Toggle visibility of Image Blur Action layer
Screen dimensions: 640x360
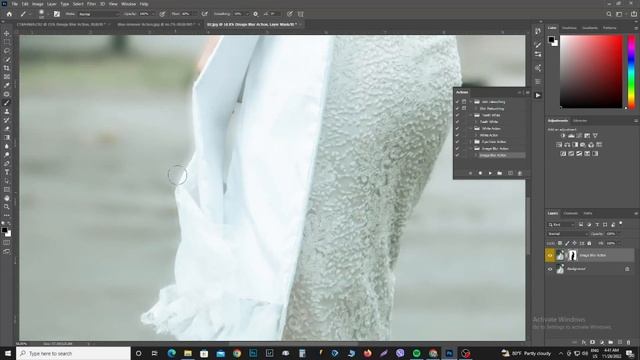[550, 256]
